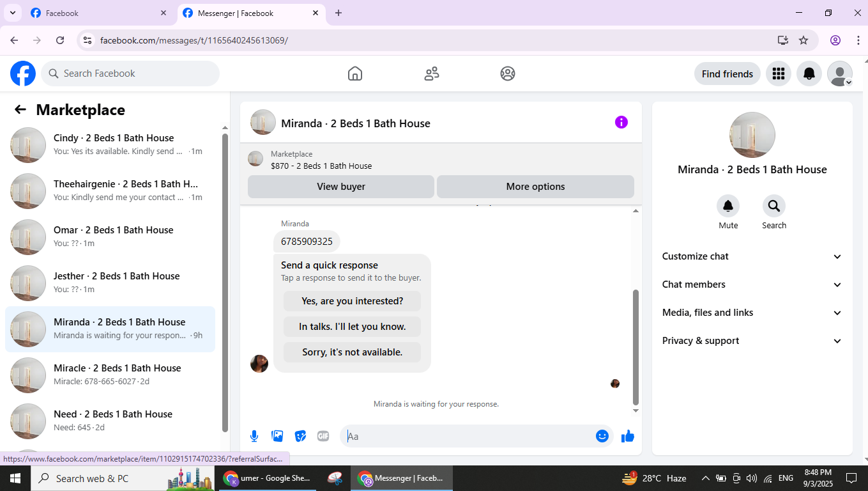Open the Facebook menu grid icon
The image size is (868, 491).
coord(778,74)
